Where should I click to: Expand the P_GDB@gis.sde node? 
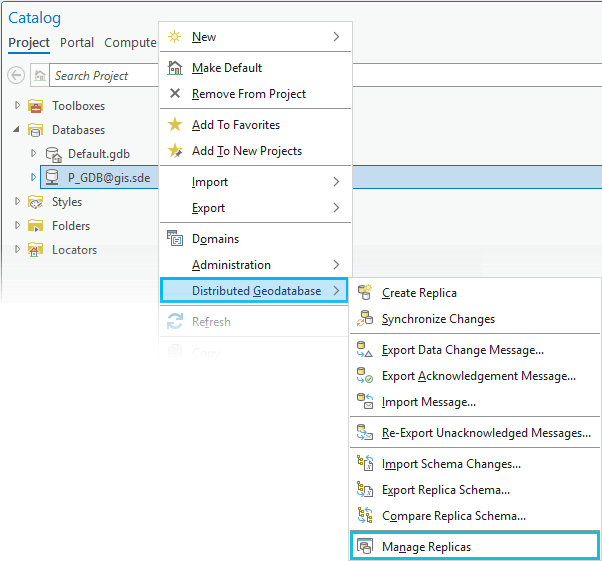(33, 177)
